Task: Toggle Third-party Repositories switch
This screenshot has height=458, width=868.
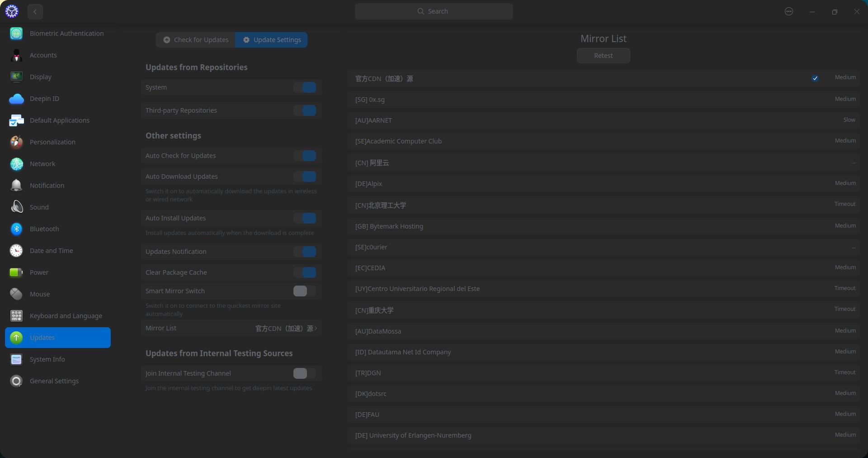Action: 305,110
